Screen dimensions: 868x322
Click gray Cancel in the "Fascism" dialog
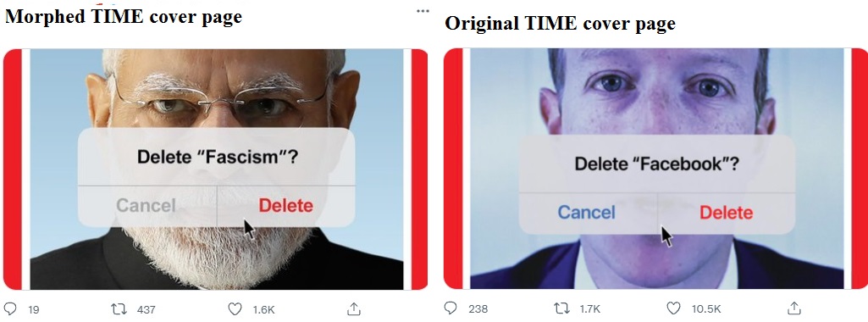(x=146, y=206)
